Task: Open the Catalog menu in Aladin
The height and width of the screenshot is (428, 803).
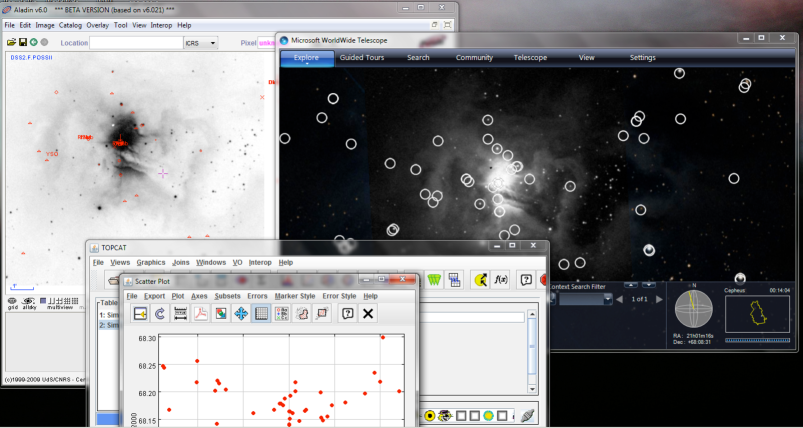Action: point(70,24)
